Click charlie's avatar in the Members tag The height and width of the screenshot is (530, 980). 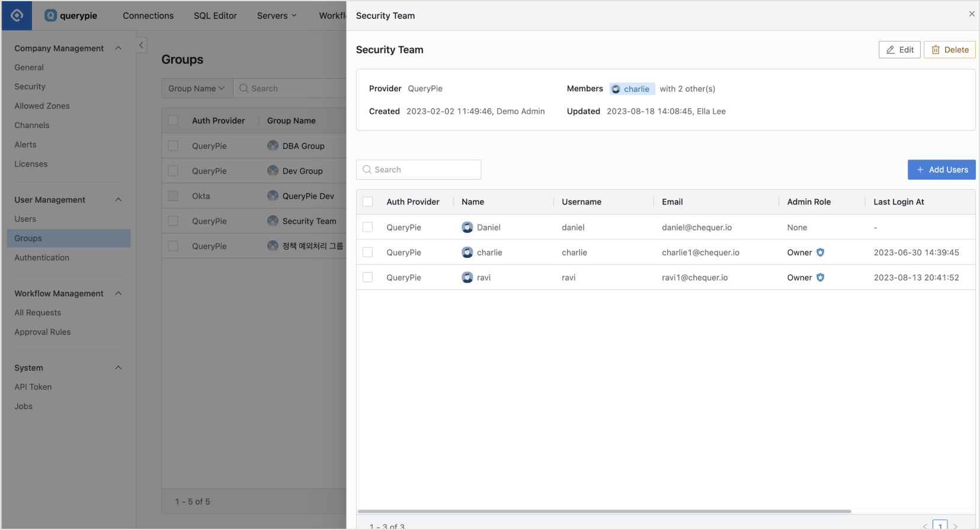point(616,89)
